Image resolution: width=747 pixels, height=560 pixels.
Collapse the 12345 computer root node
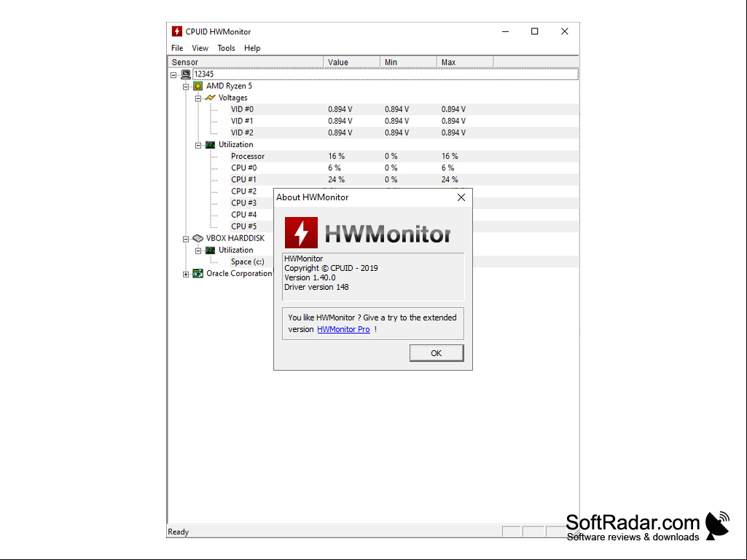(x=173, y=75)
